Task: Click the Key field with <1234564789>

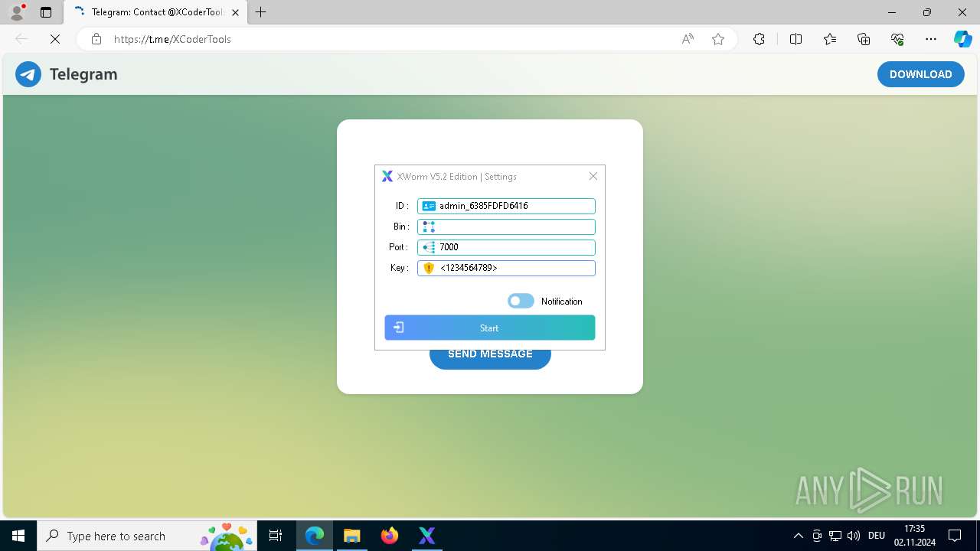Action: 506,268
